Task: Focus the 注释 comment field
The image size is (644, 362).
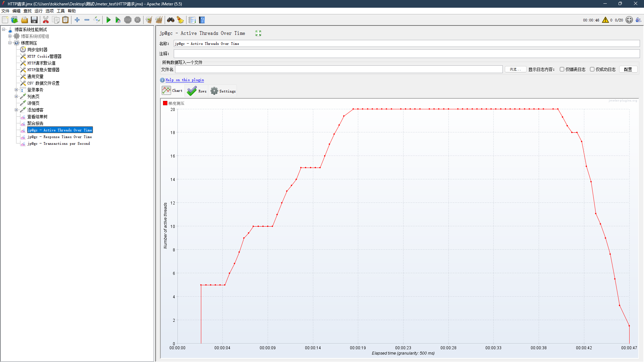Action: pyautogui.click(x=407, y=54)
